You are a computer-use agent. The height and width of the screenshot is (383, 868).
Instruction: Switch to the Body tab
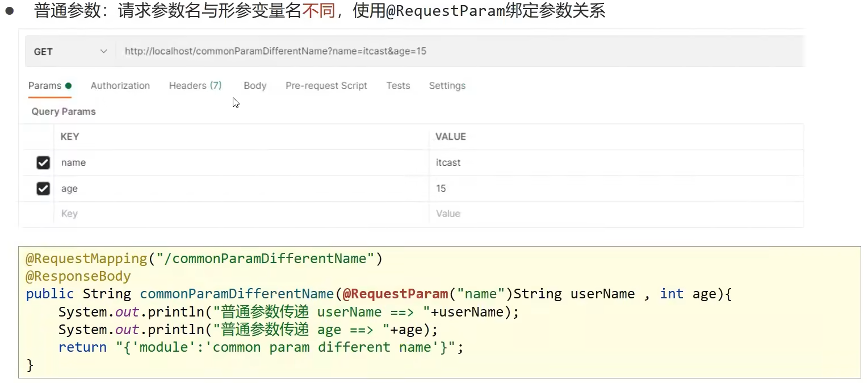click(x=255, y=86)
